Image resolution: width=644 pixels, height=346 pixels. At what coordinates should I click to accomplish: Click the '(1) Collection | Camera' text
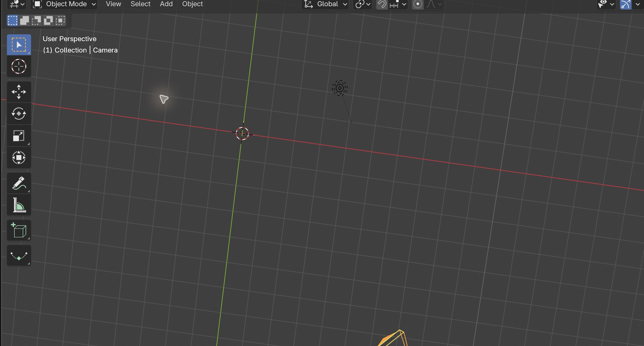(80, 50)
